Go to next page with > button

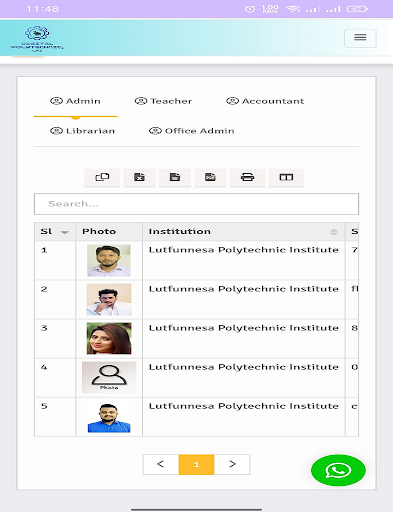pyautogui.click(x=232, y=464)
